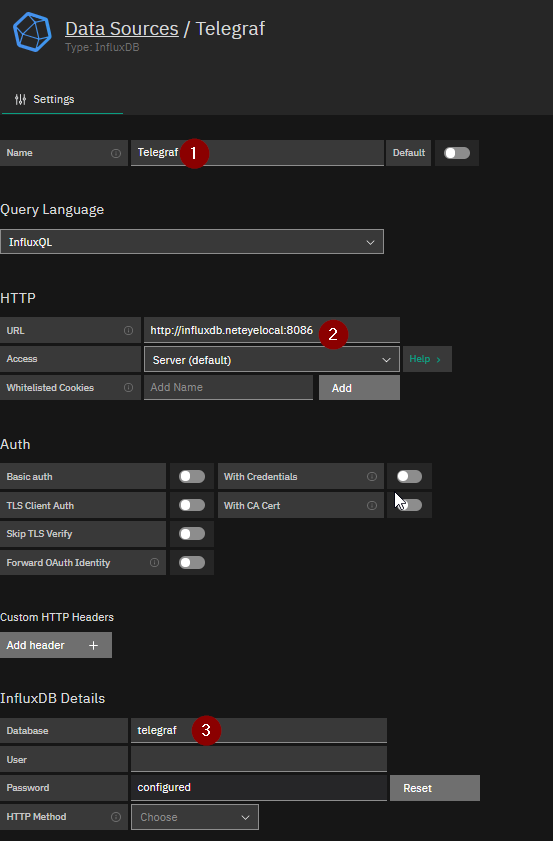The width and height of the screenshot is (553, 841).
Task: Click the InfluxDB polyhedron logo icon
Action: pyautogui.click(x=32, y=32)
